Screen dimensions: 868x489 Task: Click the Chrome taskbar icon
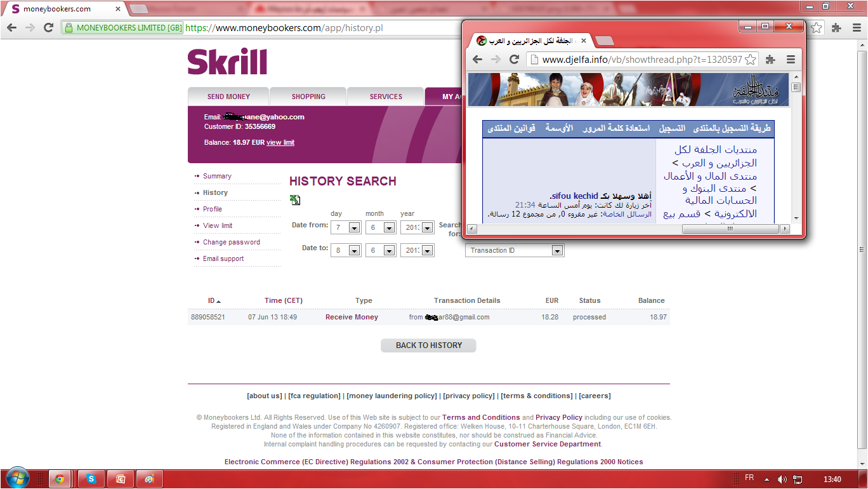[60, 479]
